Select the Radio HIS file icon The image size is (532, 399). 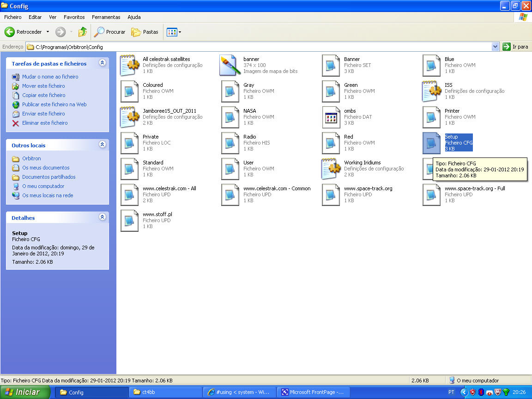coord(230,143)
